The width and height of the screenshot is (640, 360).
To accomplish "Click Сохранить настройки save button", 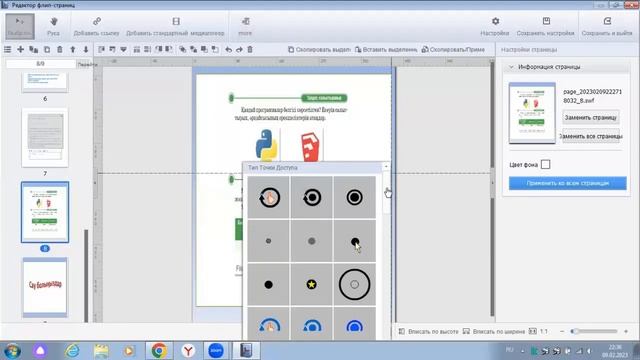I will pos(546,26).
